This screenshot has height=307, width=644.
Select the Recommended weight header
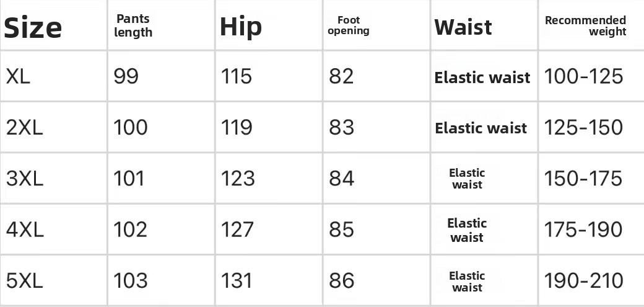(585, 26)
